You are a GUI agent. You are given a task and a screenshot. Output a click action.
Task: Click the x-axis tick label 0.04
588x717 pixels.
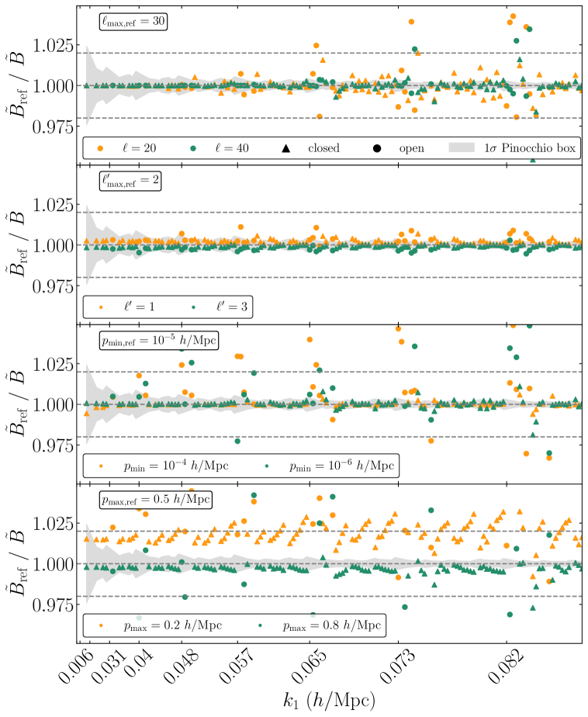click(138, 663)
